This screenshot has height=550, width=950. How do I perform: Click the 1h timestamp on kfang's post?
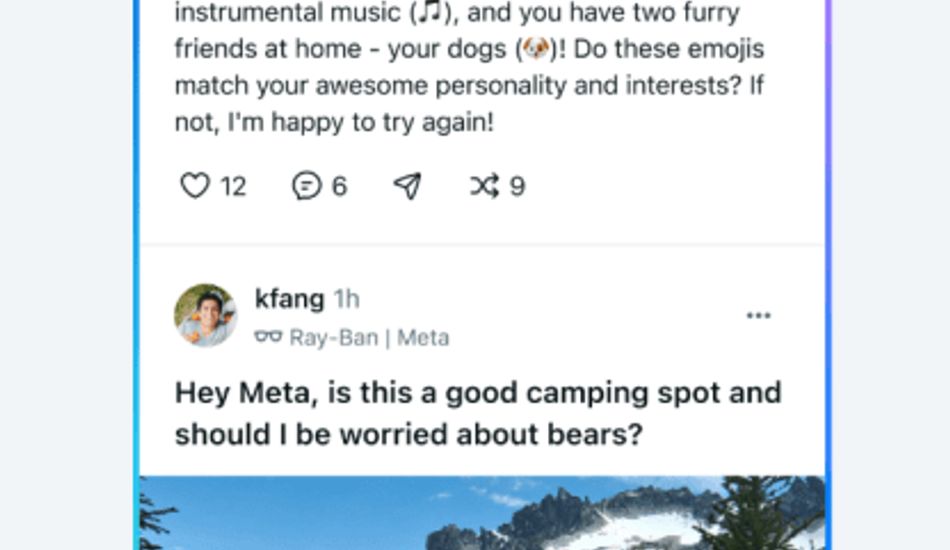346,299
